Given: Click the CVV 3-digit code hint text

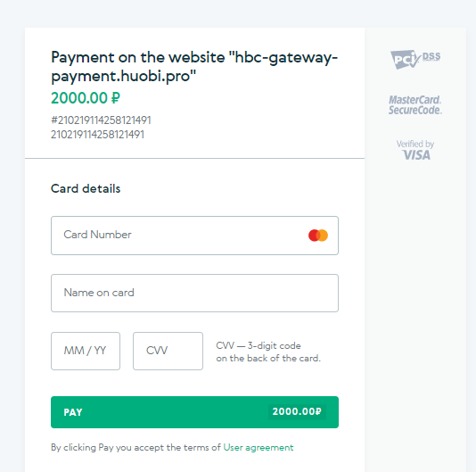Looking at the screenshot, I should pos(259,345).
